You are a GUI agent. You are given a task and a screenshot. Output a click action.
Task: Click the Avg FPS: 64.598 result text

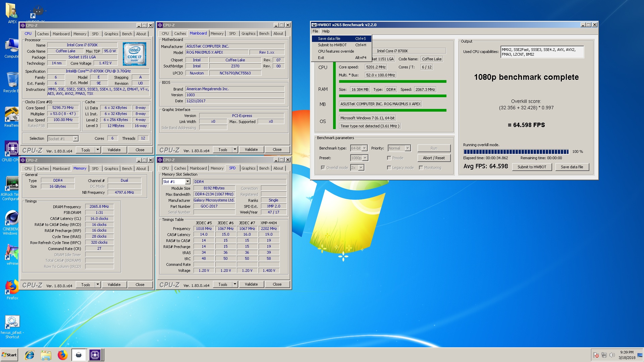(485, 166)
